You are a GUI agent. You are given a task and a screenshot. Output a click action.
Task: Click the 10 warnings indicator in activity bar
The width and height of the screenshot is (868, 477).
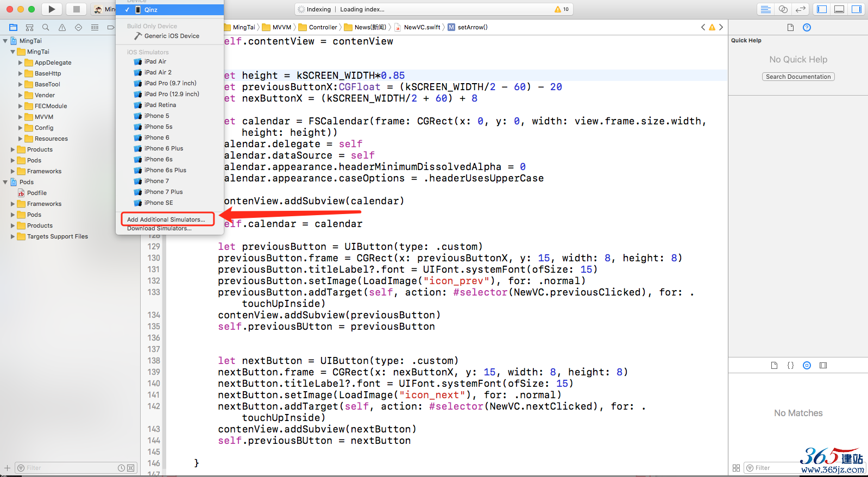point(562,9)
